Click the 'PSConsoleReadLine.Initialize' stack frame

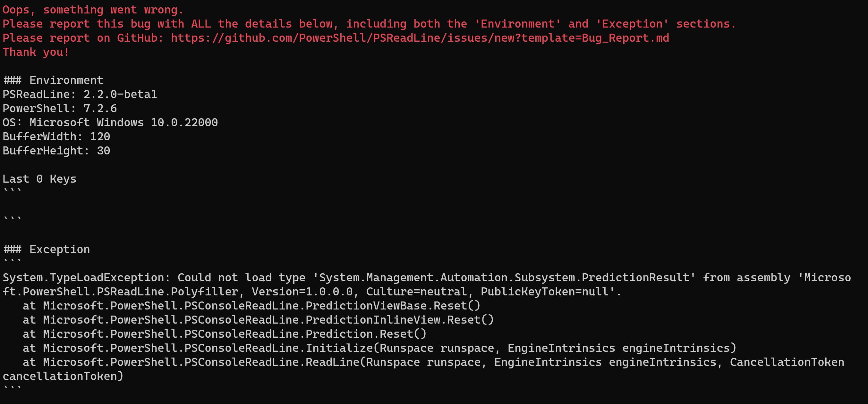379,348
